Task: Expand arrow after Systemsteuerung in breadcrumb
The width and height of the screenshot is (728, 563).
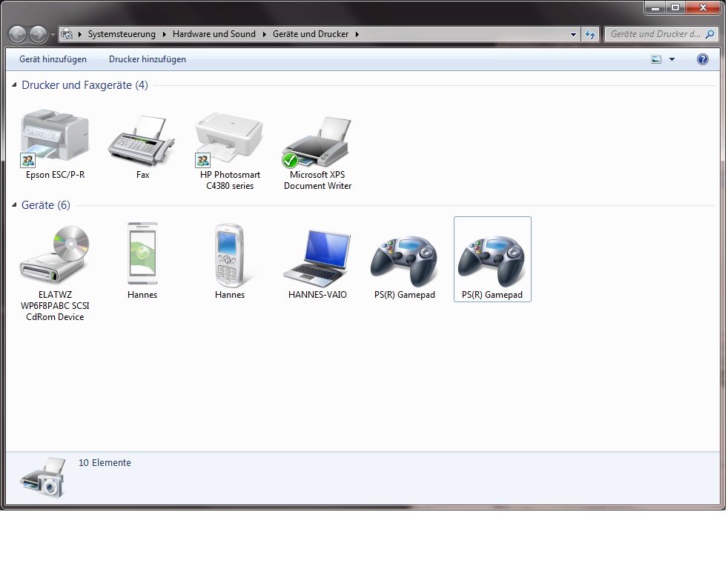Action: 165,34
